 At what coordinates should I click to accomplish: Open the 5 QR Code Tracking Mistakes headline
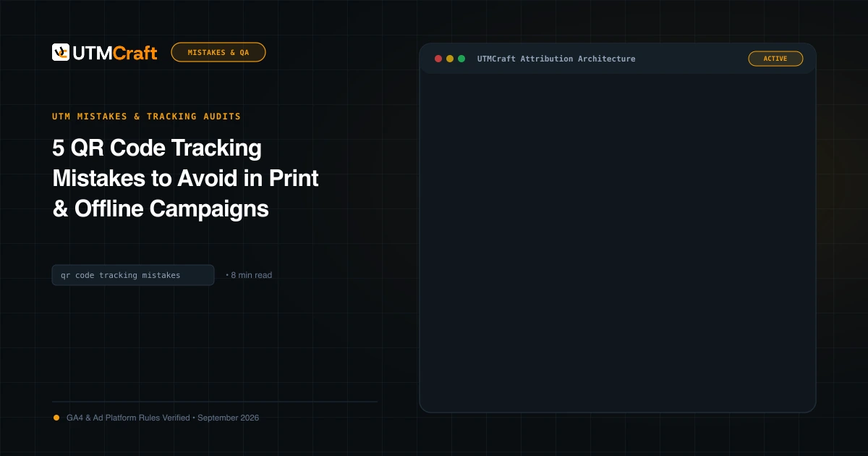click(185, 178)
